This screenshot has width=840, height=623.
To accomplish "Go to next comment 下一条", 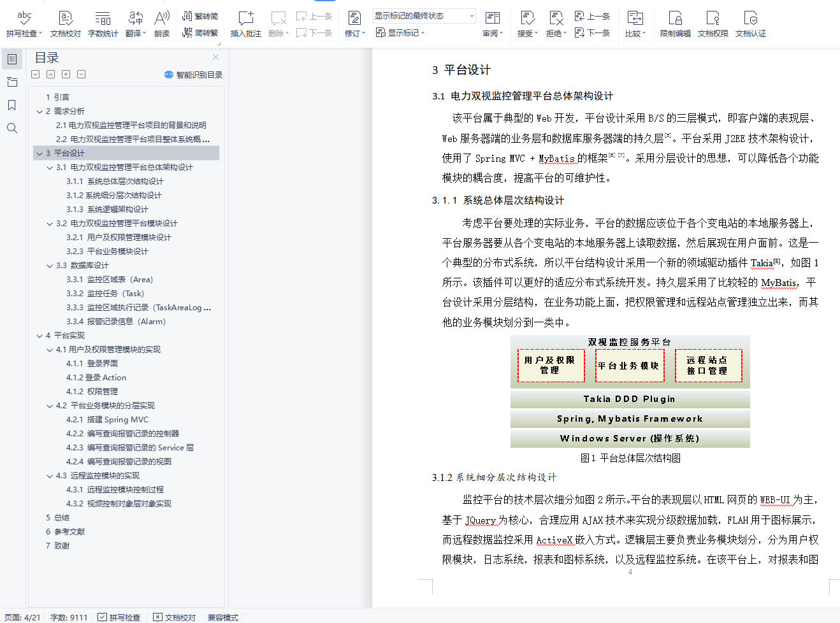I will coord(314,32).
